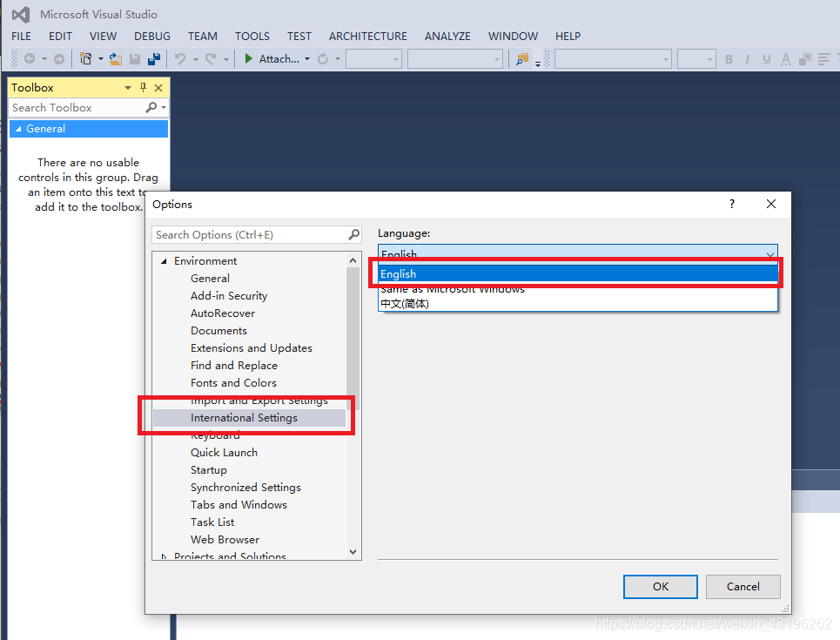Open the Redo history dropdown arrow
The image size is (840, 640).
point(225,59)
